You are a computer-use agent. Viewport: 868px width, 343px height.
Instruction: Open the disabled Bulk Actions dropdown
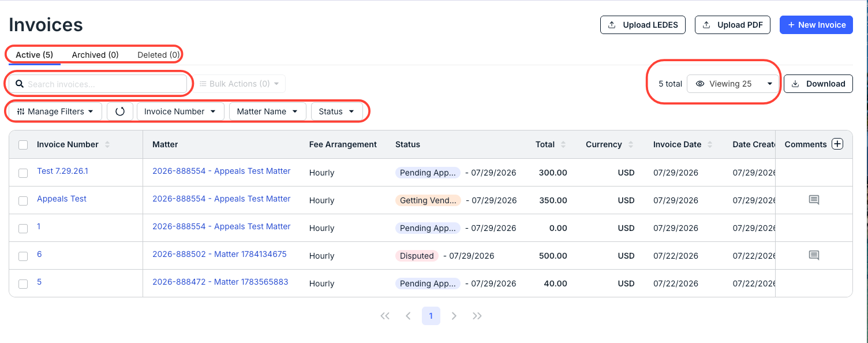pos(239,84)
